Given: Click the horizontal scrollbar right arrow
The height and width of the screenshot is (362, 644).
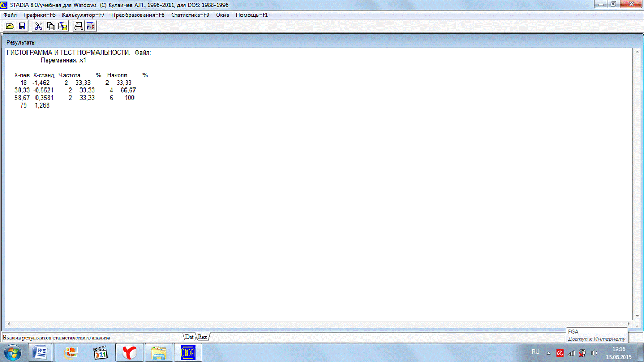Looking at the screenshot, I should 629,323.
